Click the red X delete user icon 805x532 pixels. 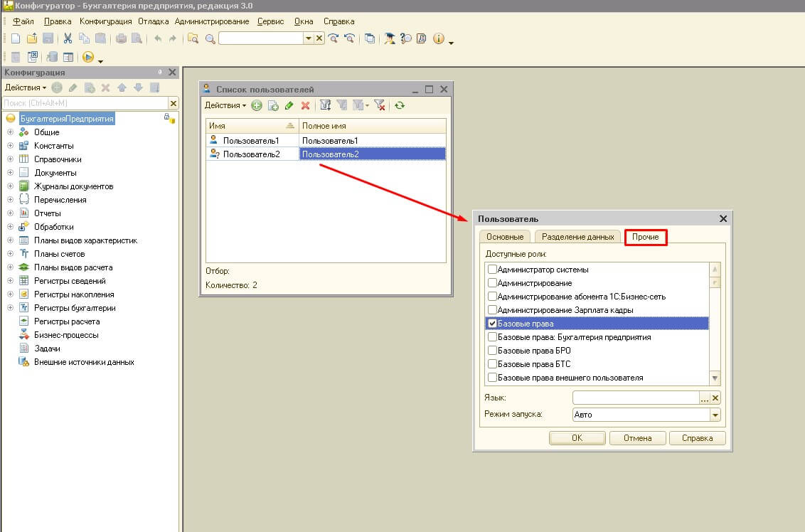click(x=306, y=105)
